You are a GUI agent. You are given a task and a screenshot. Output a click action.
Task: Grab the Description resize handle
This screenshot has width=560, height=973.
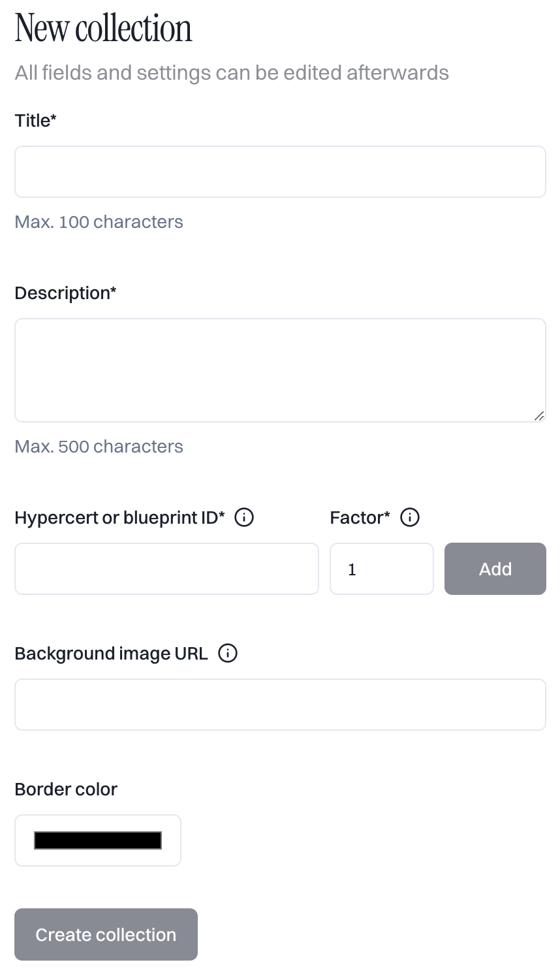539,415
